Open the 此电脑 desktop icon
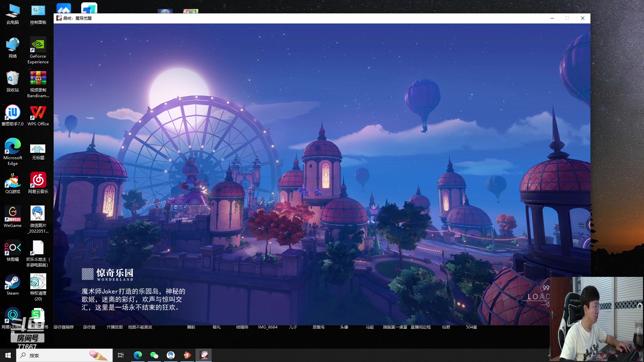Image resolution: width=644 pixels, height=362 pixels. coord(13,14)
